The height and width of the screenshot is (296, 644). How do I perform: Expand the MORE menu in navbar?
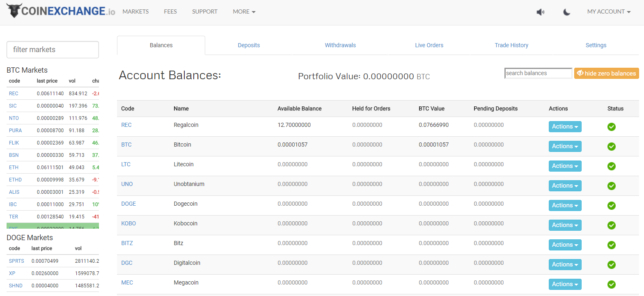pyautogui.click(x=244, y=11)
